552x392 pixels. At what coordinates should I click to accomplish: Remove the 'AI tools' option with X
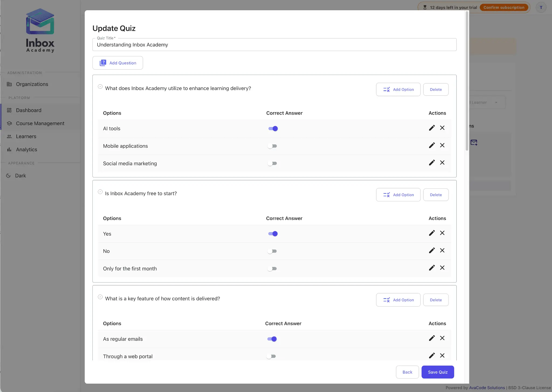[442, 128]
